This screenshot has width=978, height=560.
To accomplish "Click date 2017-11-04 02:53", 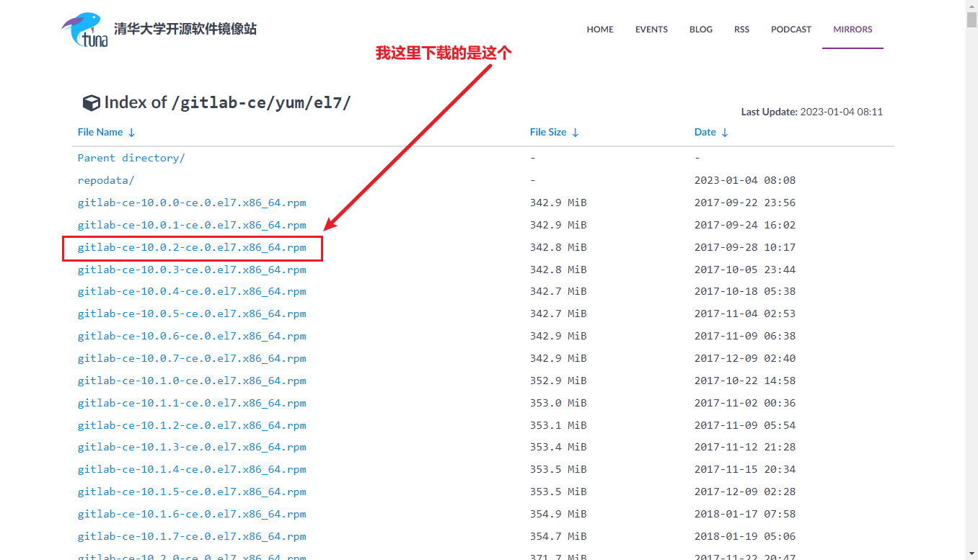I will click(x=745, y=314).
